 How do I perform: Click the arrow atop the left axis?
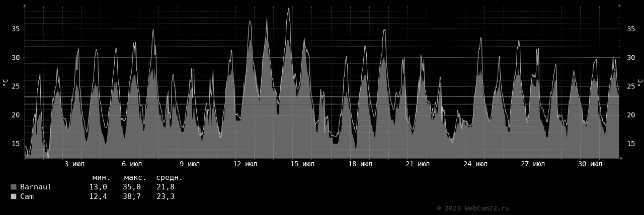click(x=25, y=5)
